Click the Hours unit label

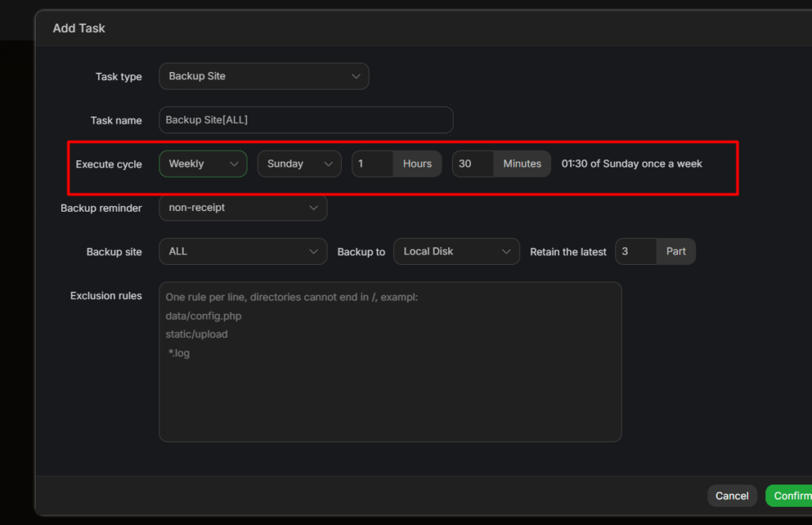[417, 163]
